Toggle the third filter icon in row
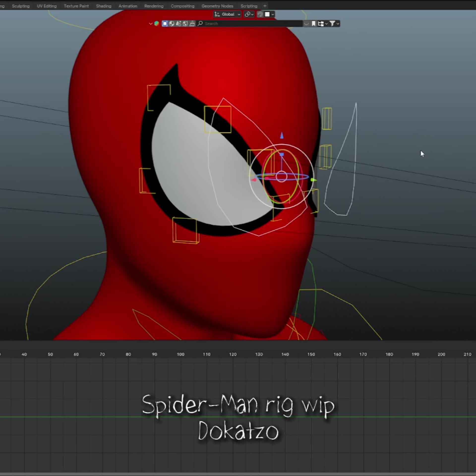The width and height of the screenshot is (476, 476). (x=178, y=24)
